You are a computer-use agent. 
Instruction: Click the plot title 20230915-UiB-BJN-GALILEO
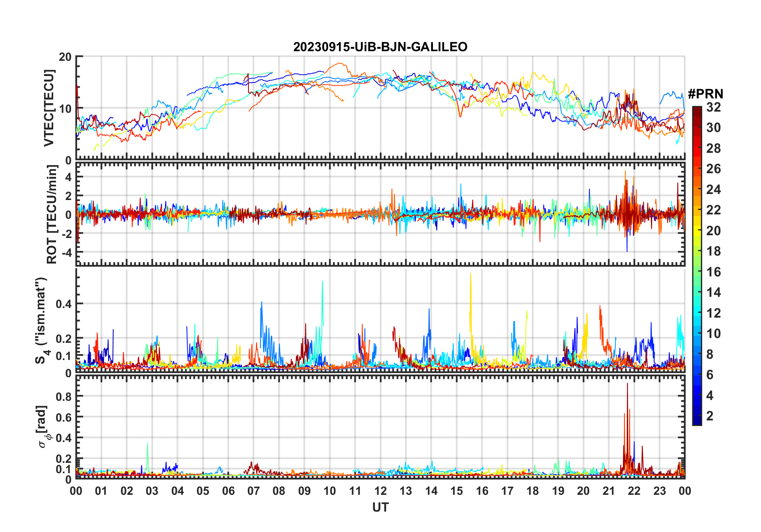coord(380,47)
